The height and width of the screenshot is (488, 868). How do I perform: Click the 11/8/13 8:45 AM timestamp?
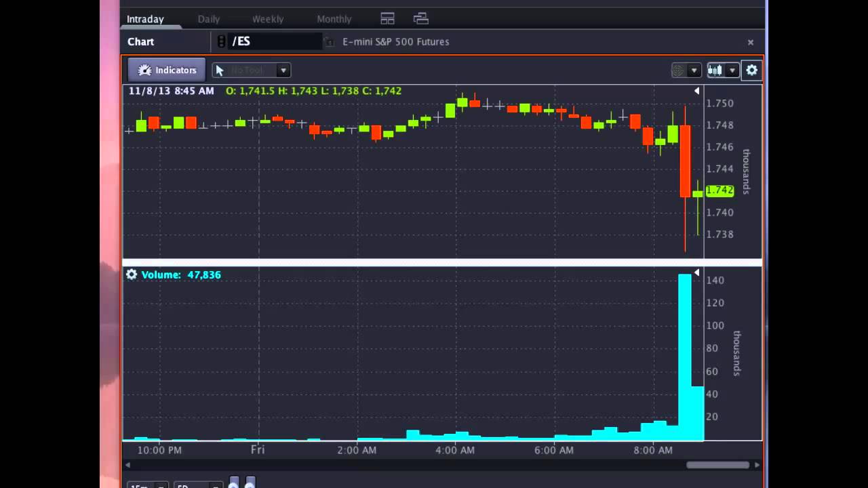tap(171, 91)
